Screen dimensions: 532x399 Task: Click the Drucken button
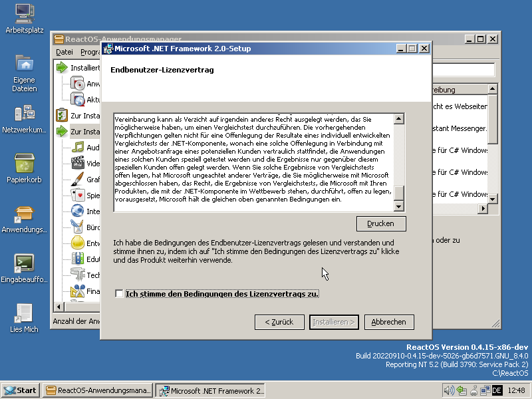tap(381, 223)
